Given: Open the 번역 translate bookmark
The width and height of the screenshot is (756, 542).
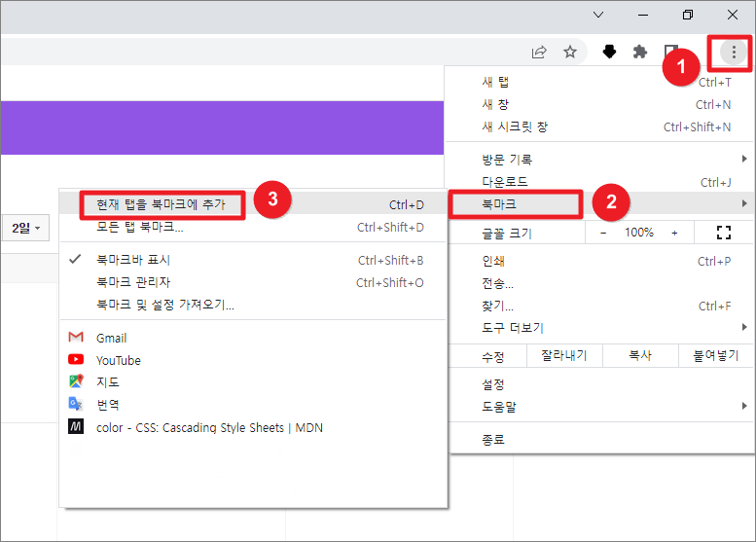Looking at the screenshot, I should click(254, 404).
